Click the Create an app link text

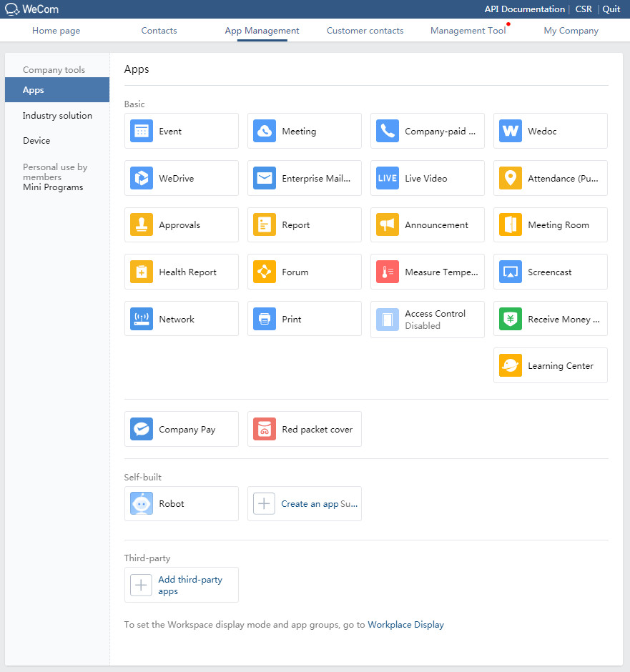(310, 504)
